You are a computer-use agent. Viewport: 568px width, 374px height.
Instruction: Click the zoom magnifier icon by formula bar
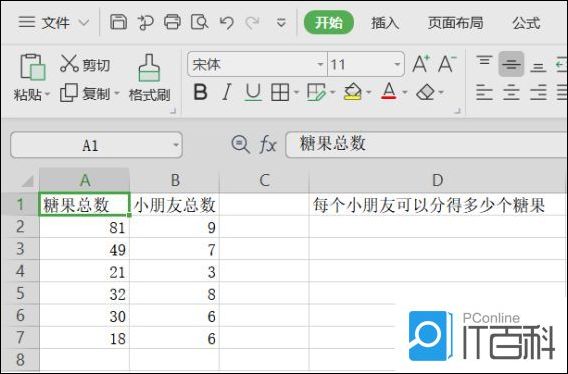(240, 144)
